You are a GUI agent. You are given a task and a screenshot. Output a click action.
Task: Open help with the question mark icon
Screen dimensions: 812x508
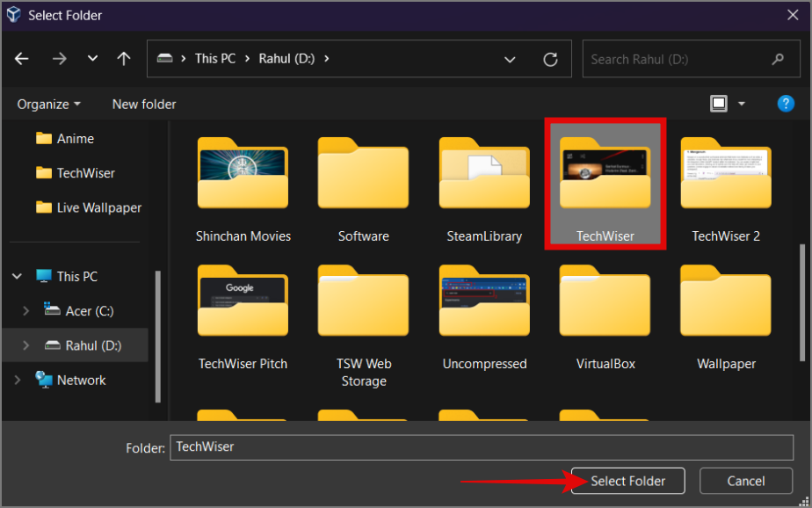786,104
